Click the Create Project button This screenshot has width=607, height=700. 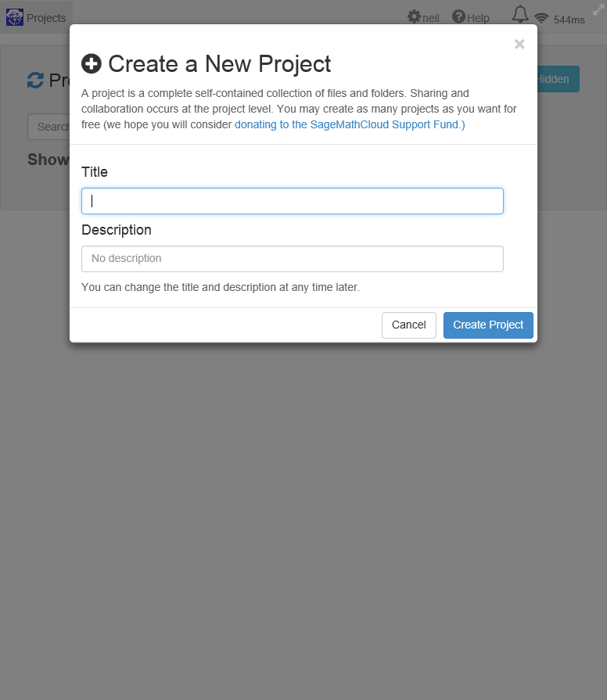488,325
